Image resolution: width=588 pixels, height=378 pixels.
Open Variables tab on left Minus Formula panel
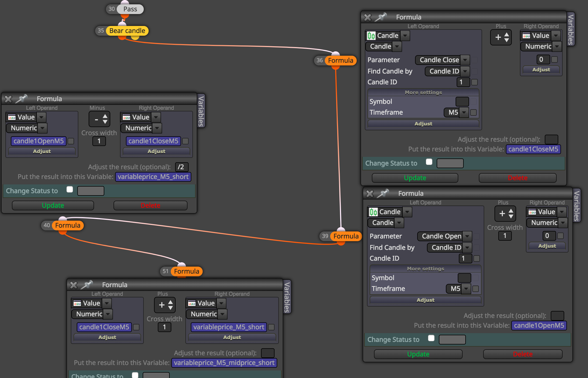[201, 111]
